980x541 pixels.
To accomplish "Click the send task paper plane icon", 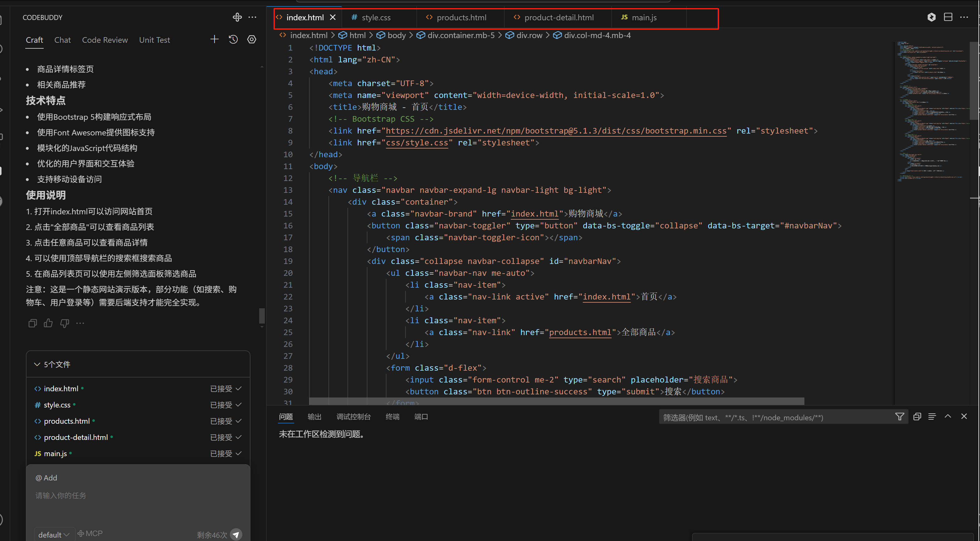I will pyautogui.click(x=236, y=534).
